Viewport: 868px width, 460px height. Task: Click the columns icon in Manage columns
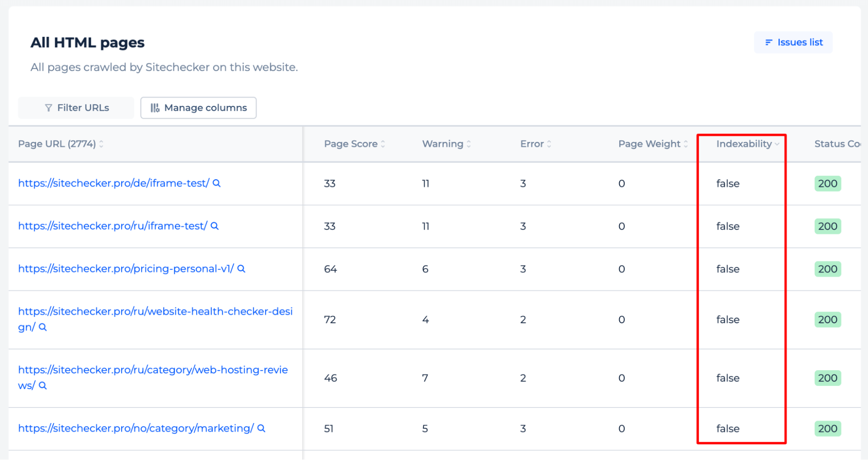pos(155,108)
